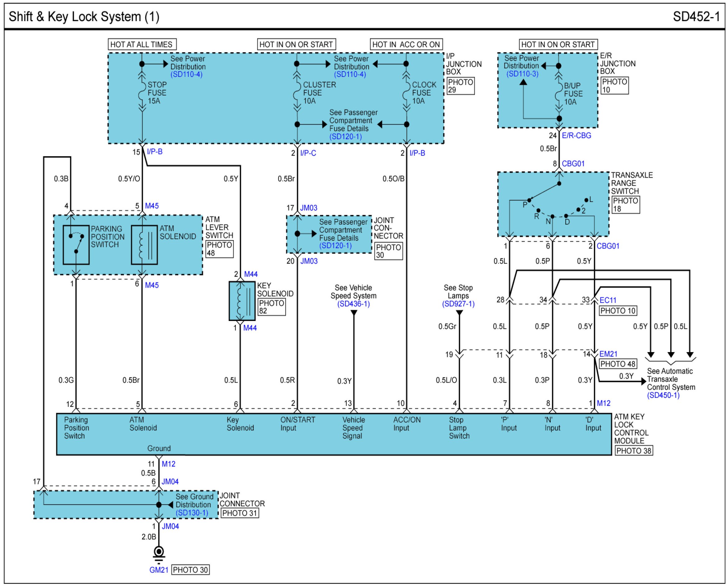View PHOTO 82 of the key solenoid

(x=272, y=307)
